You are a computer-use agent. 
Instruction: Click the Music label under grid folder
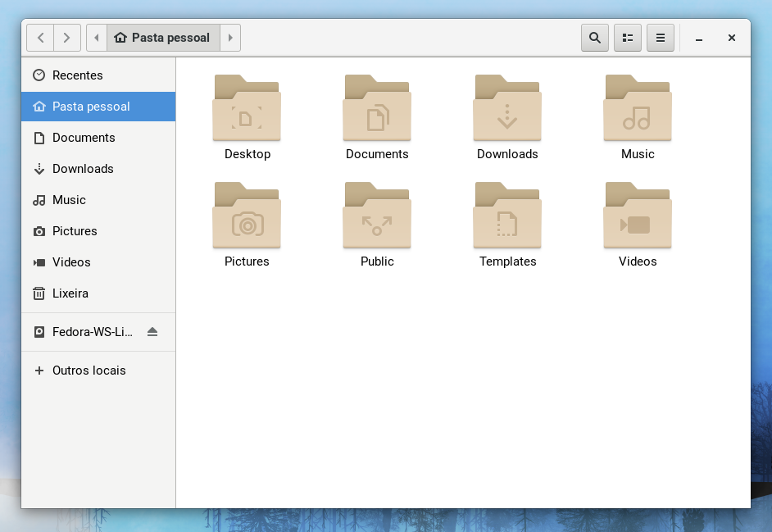click(x=638, y=154)
